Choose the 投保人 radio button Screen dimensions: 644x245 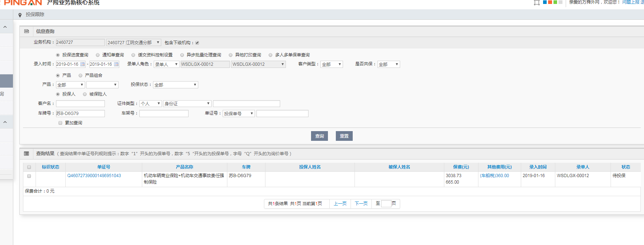tap(58, 94)
